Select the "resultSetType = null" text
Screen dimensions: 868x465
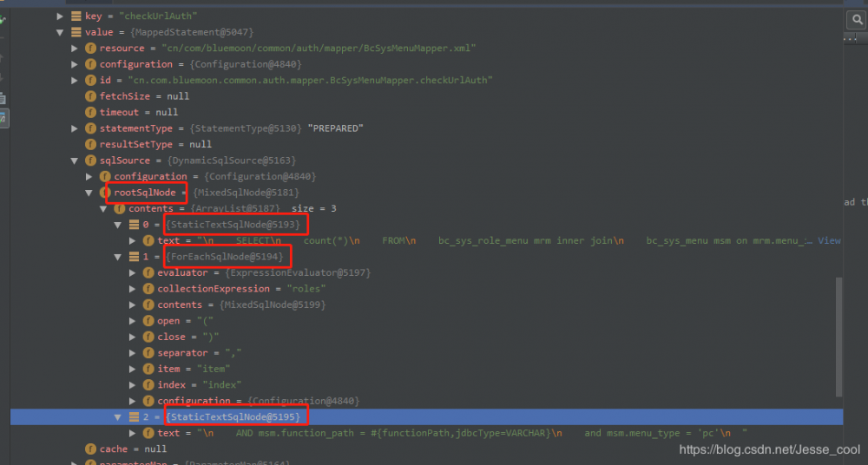[155, 145]
